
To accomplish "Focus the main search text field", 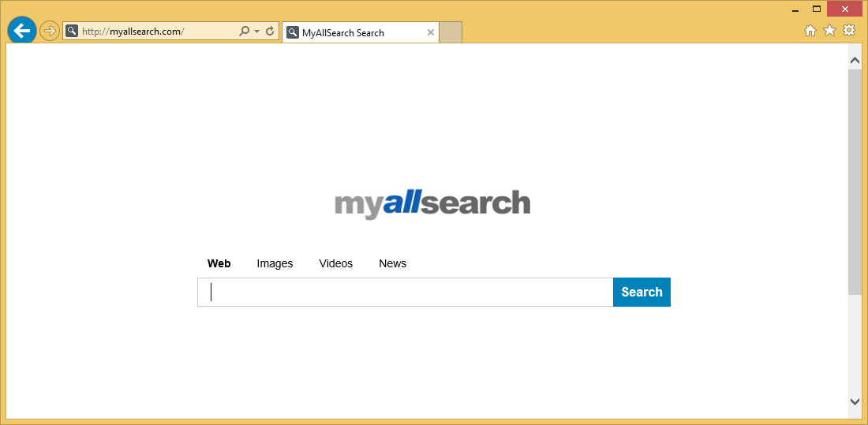I will 406,293.
